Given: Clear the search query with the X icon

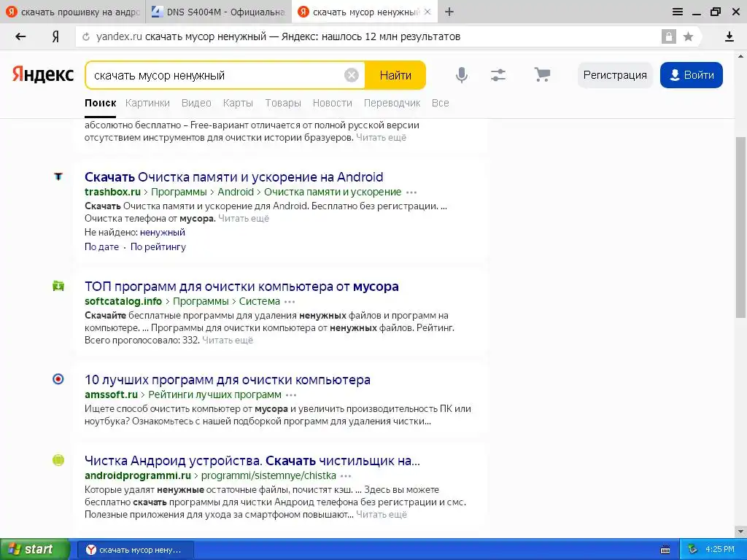Looking at the screenshot, I should [x=352, y=75].
